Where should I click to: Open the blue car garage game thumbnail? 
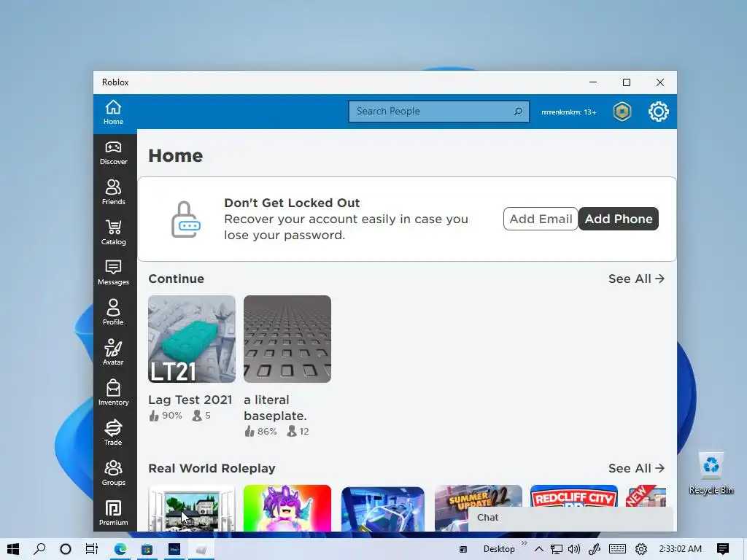point(382,508)
